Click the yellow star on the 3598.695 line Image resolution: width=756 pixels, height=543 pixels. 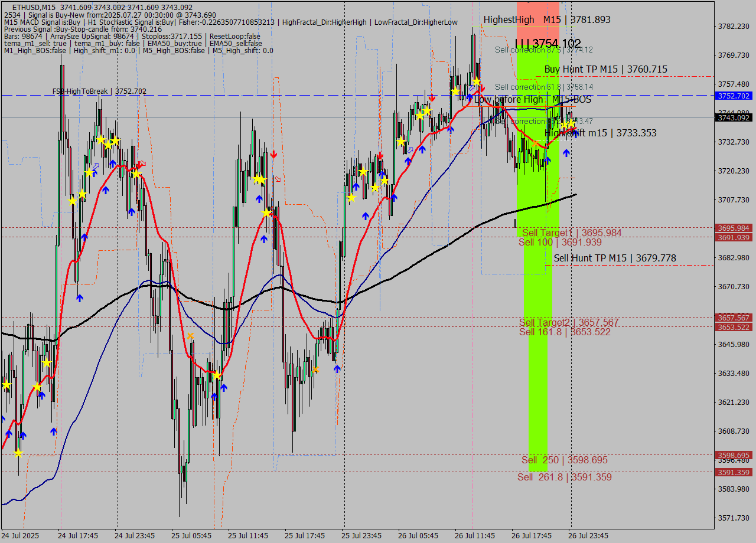18,453
